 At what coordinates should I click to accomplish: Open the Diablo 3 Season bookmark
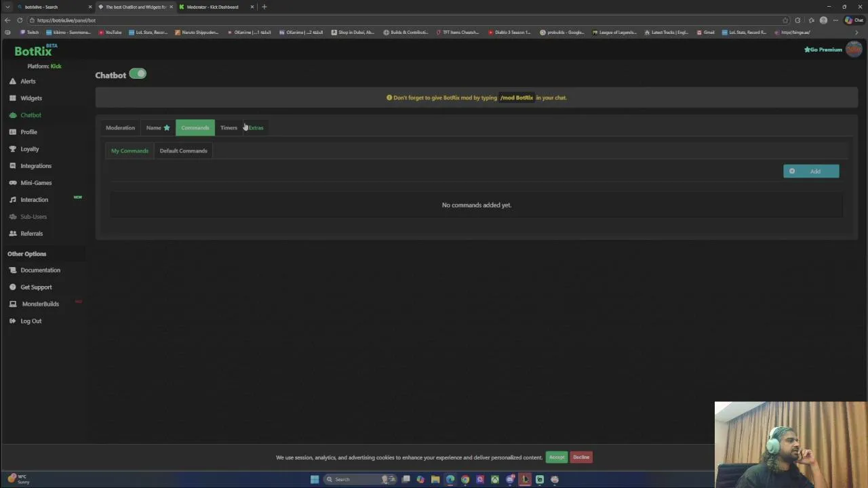click(509, 32)
